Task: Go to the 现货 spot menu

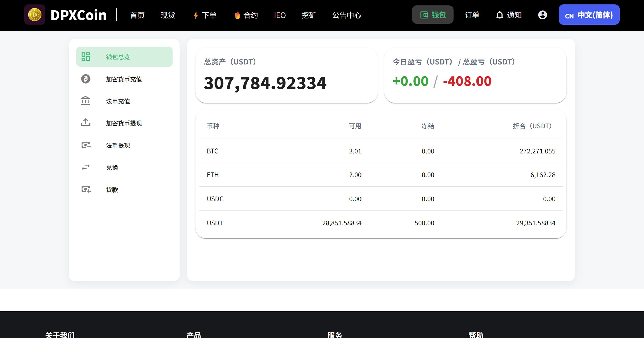Action: point(168,15)
